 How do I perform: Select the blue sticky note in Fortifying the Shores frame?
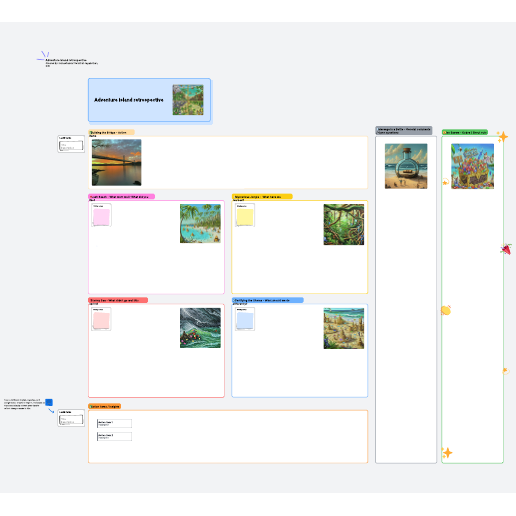245,321
